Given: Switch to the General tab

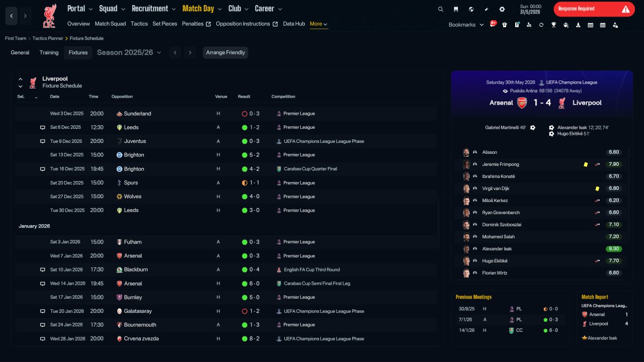Looking at the screenshot, I should pyautogui.click(x=20, y=52).
